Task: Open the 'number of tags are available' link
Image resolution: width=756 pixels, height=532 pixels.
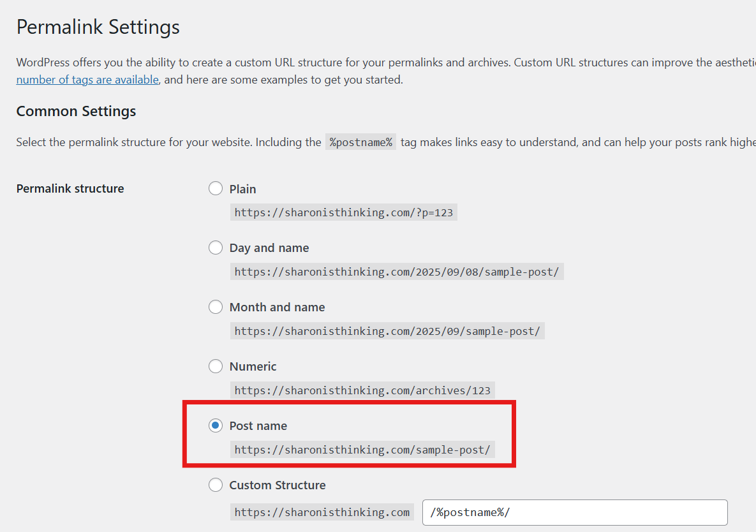Action: tap(87, 80)
